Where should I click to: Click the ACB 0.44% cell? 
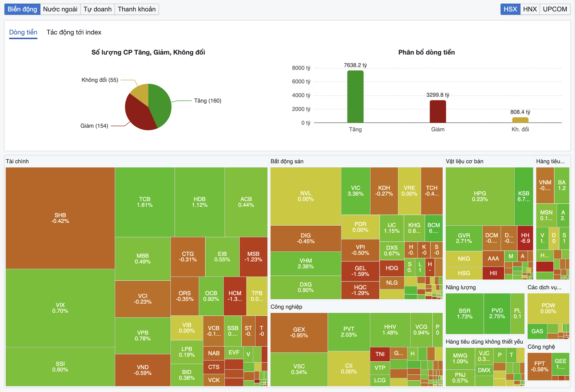point(246,202)
